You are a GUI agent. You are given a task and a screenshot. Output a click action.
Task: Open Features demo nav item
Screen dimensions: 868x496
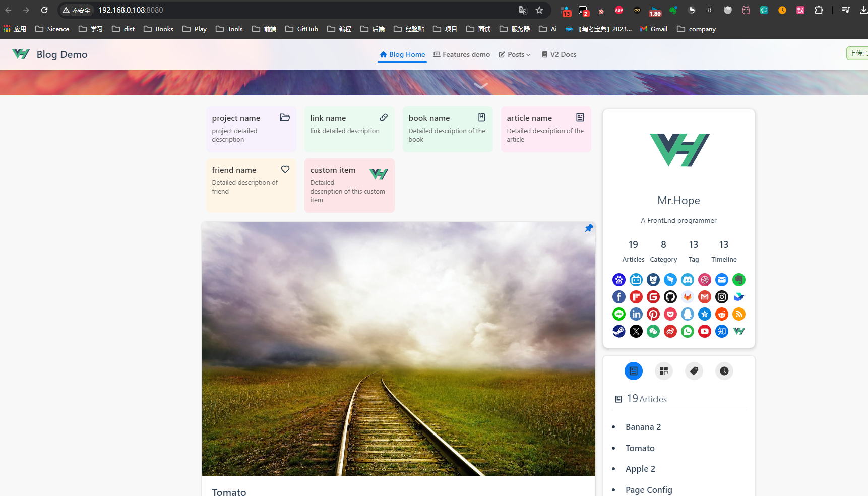coord(462,54)
